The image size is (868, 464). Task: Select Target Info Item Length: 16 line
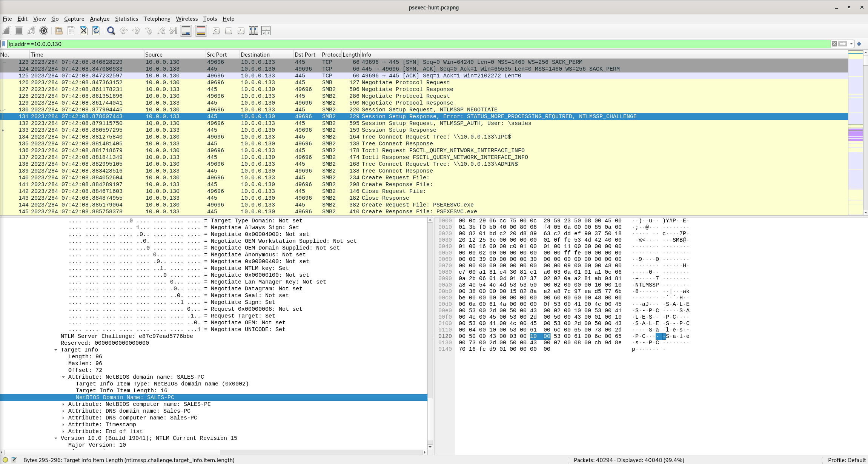(121, 391)
